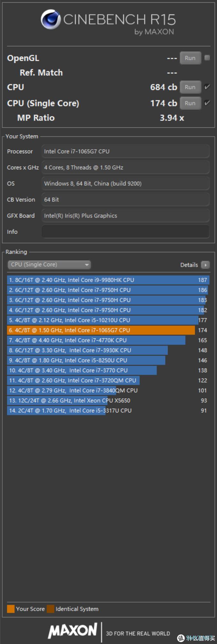Click the orange Your Score legend swatch
The height and width of the screenshot is (644, 217).
point(11,609)
